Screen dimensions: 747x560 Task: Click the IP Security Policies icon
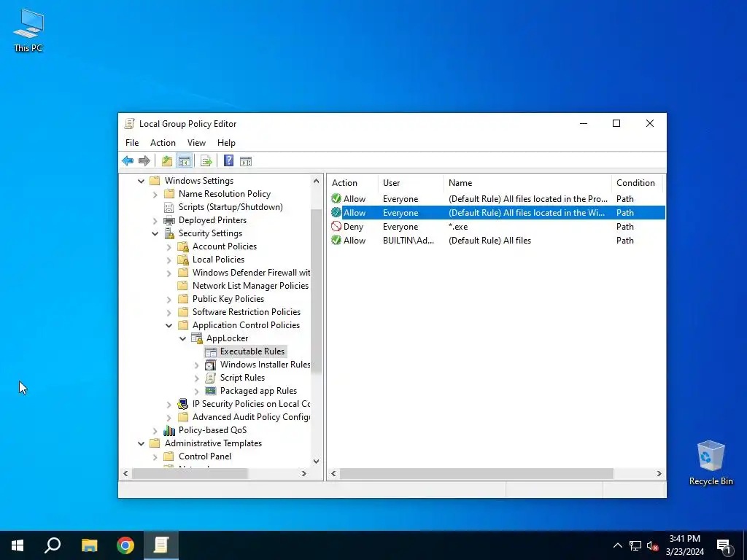(x=183, y=404)
